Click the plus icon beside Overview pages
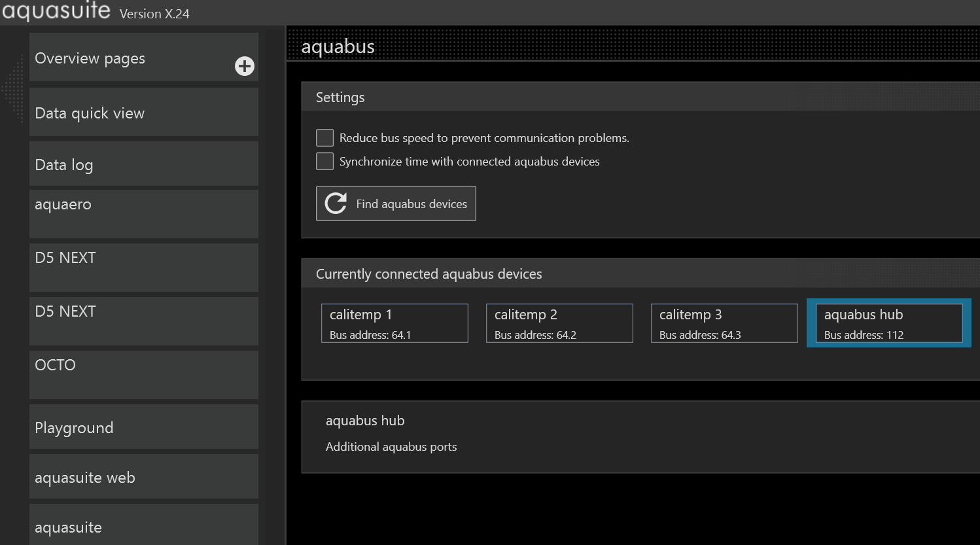The width and height of the screenshot is (980, 545). [245, 66]
